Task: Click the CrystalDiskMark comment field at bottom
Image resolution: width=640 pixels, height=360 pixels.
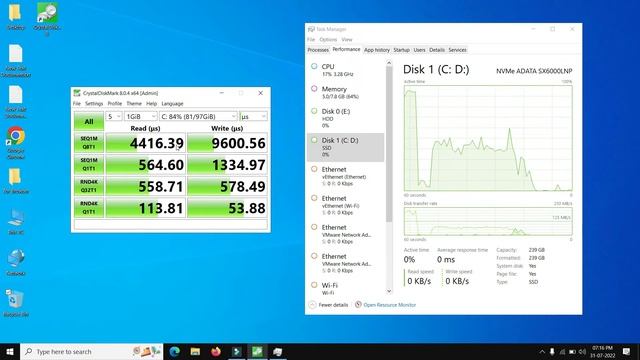Action: coord(171,224)
